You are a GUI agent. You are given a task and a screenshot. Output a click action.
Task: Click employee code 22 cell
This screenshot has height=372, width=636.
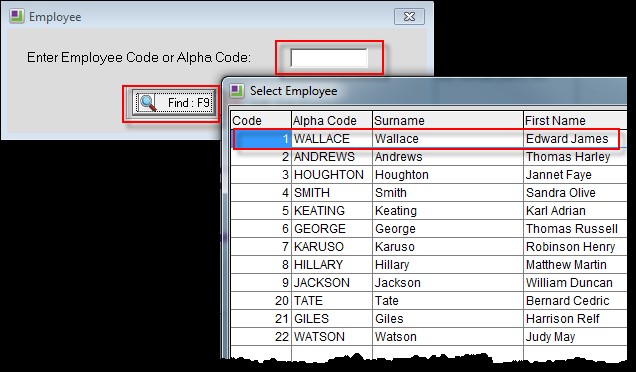(261, 337)
